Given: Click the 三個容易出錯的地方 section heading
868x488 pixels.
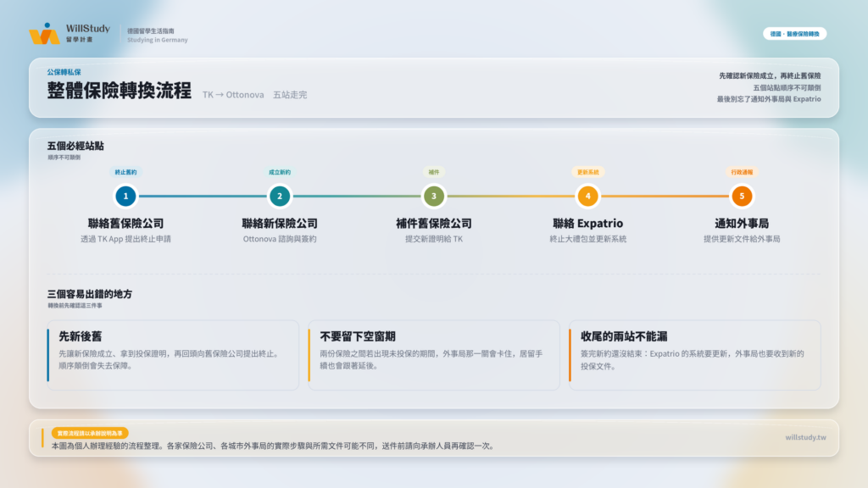Looking at the screenshot, I should coord(90,294).
